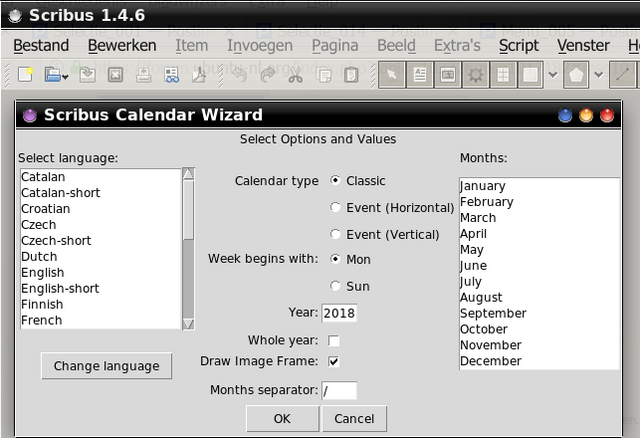
Task: Click the Redo arrow icon
Action: coord(268,75)
